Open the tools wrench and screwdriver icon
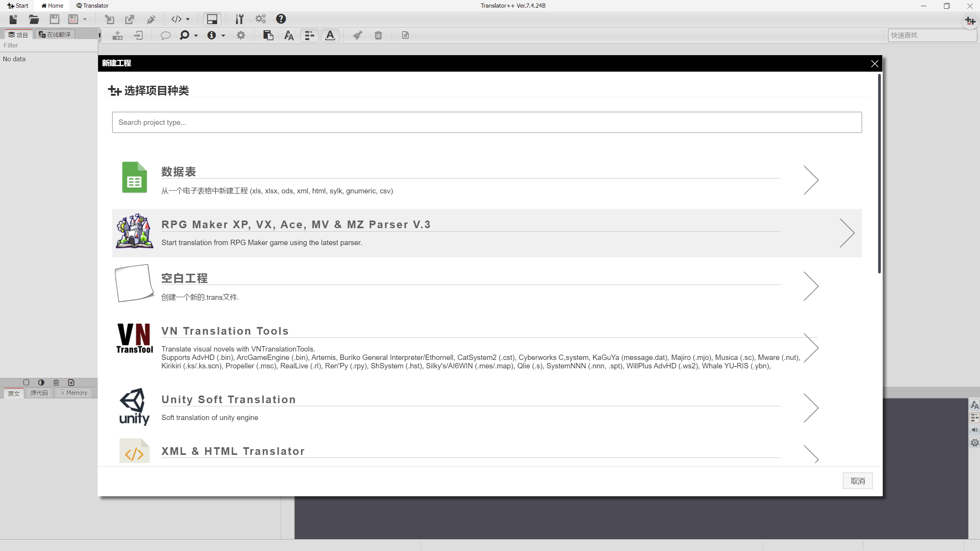The image size is (980, 551). [239, 19]
